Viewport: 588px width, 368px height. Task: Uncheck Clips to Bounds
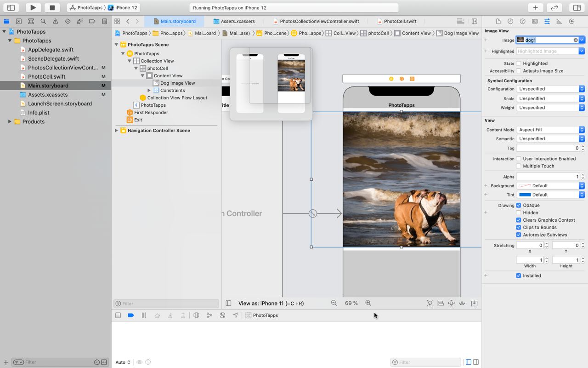(519, 227)
